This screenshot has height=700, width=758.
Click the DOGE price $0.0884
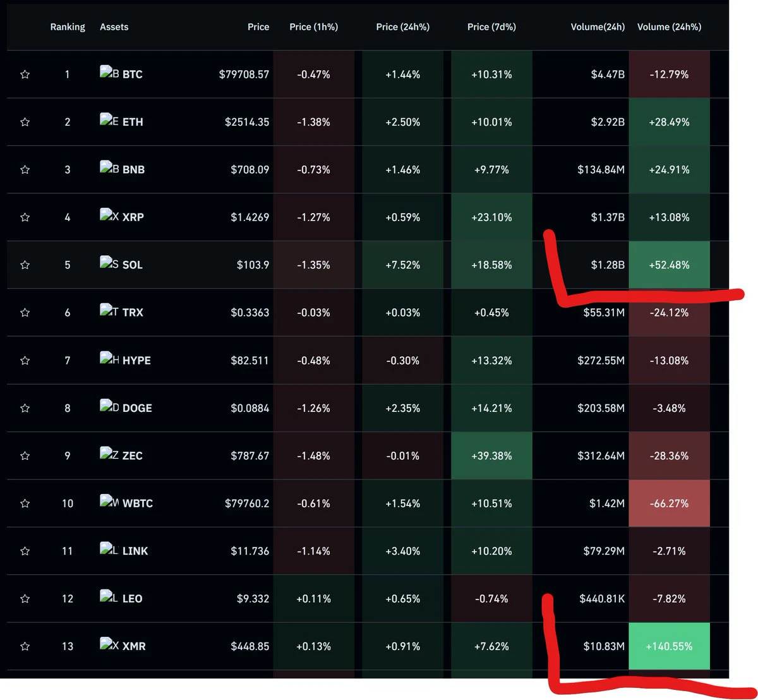250,408
